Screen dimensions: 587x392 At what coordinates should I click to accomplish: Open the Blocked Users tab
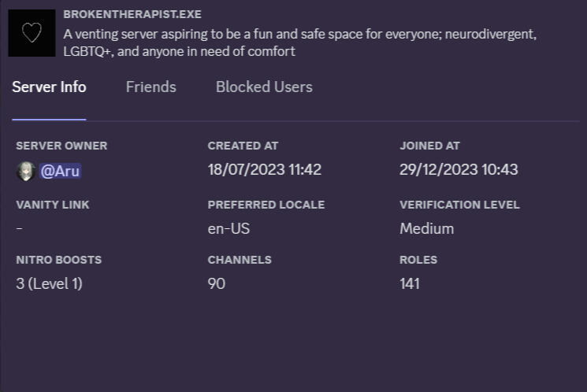(264, 87)
